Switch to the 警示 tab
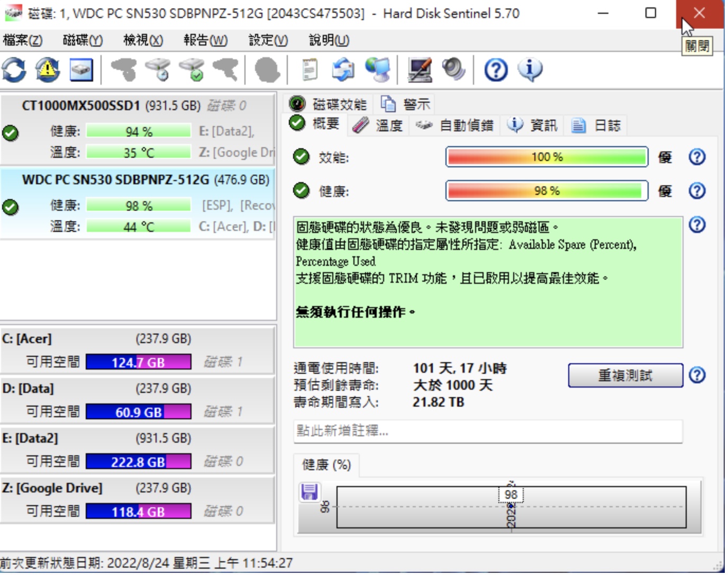Screen dimensions: 728x575 (x=406, y=104)
